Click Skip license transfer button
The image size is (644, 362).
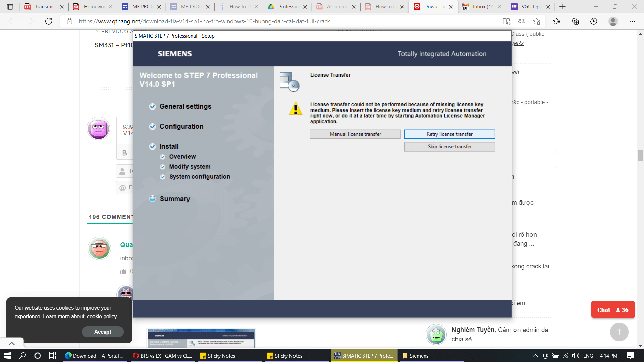coord(449,147)
